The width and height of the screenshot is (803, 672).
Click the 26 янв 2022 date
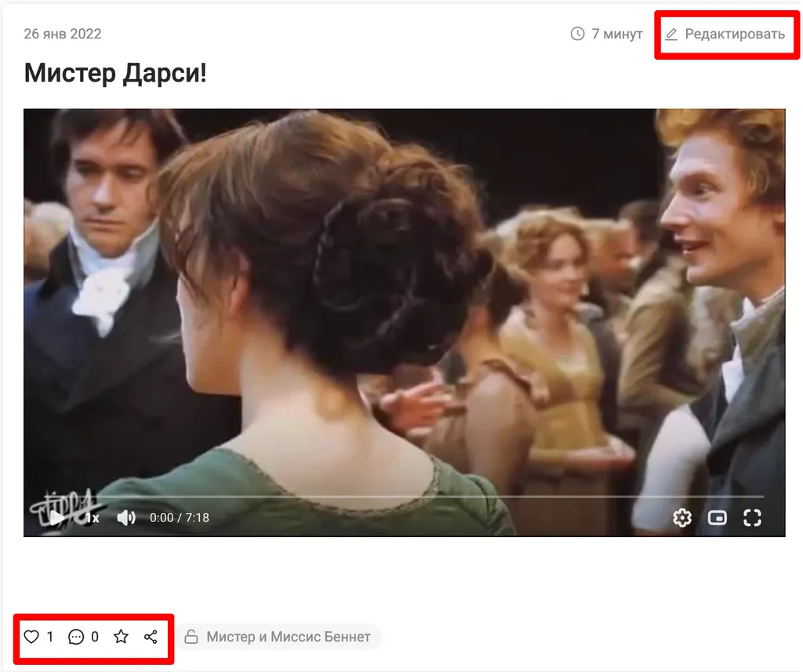coord(63,34)
